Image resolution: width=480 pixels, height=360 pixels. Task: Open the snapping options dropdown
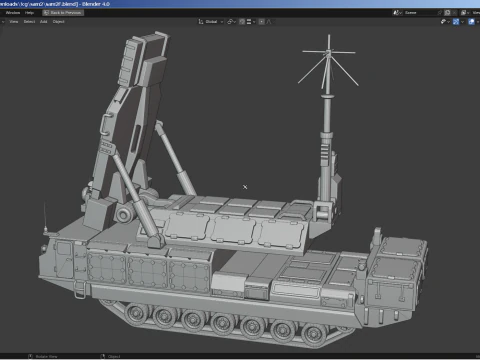(x=251, y=22)
